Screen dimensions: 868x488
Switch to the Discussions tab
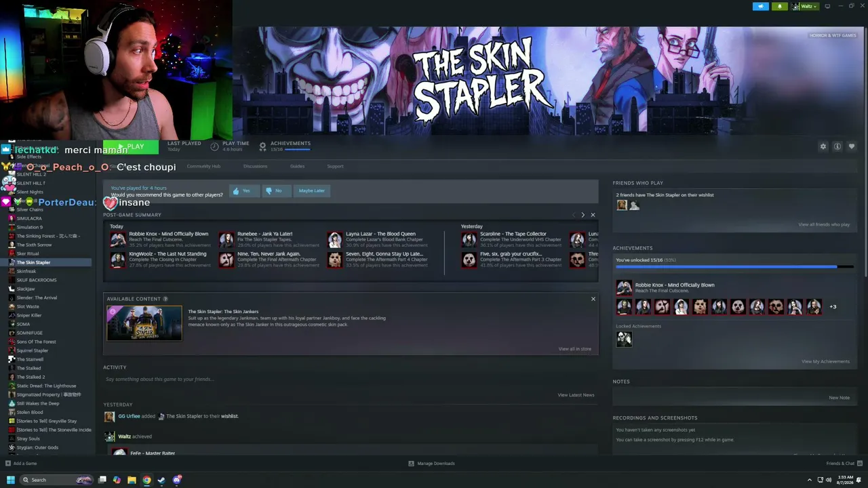pyautogui.click(x=255, y=166)
